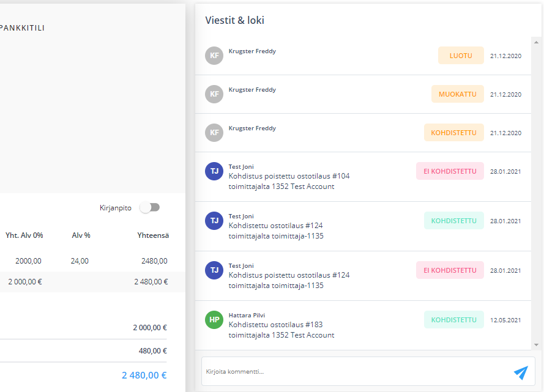Click TJ avatar for ostotilaus #104 entry
Screen dimensions: 544x392
(x=214, y=171)
